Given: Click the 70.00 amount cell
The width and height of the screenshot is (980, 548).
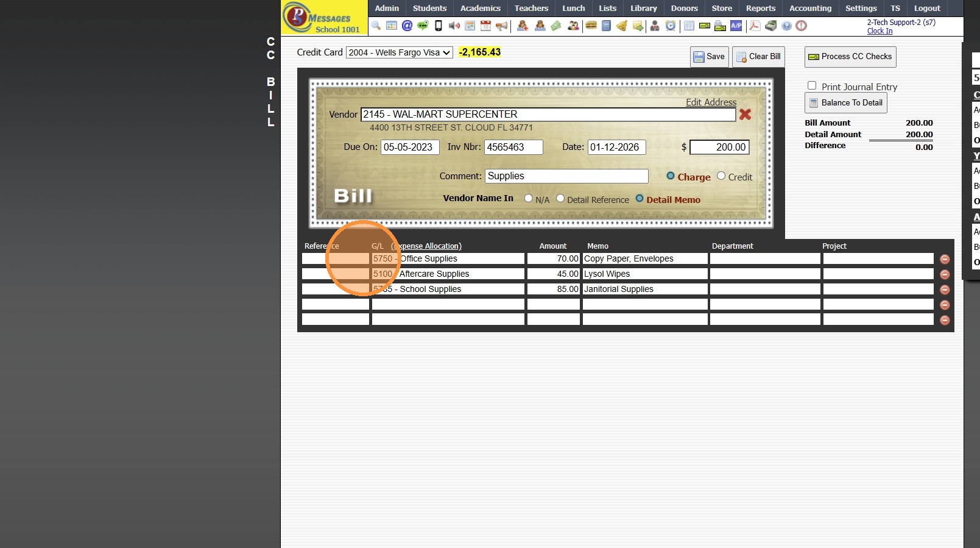Looking at the screenshot, I should click(554, 258).
